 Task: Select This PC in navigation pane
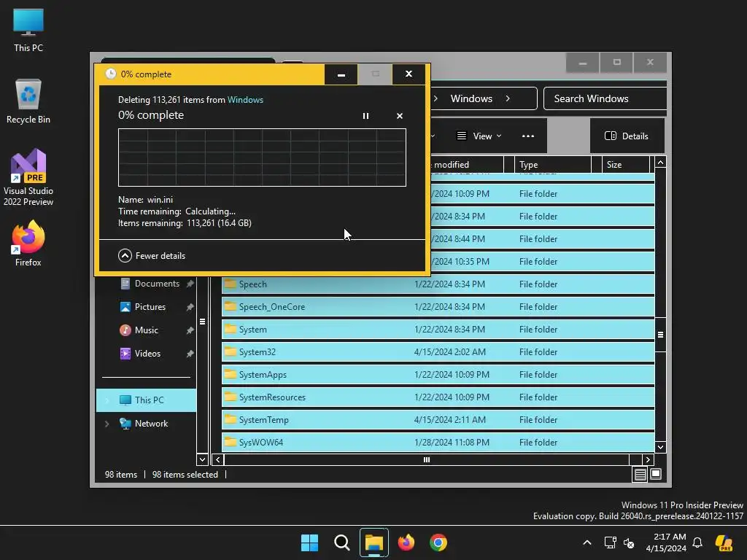(x=146, y=400)
